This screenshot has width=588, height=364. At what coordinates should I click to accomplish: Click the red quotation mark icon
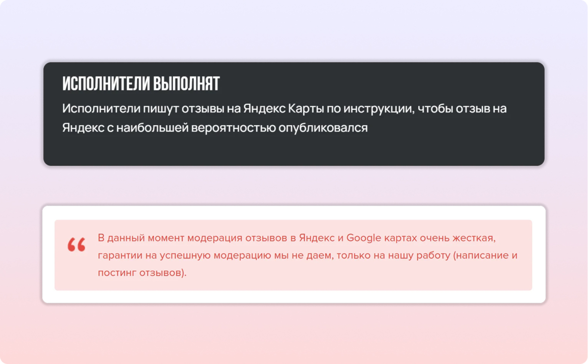pyautogui.click(x=76, y=245)
